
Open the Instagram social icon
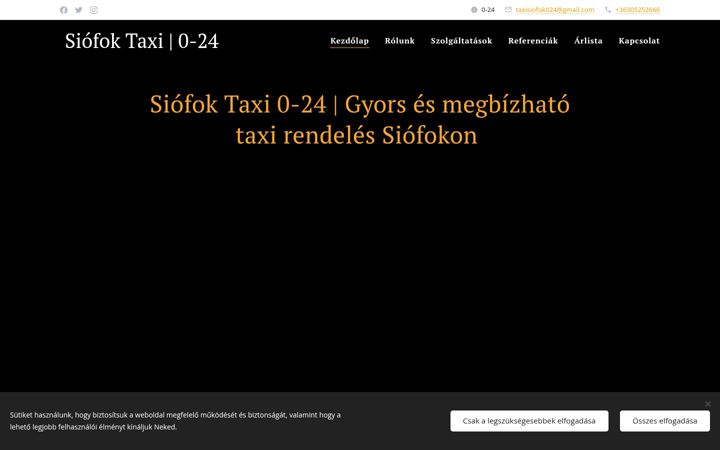pyautogui.click(x=94, y=10)
